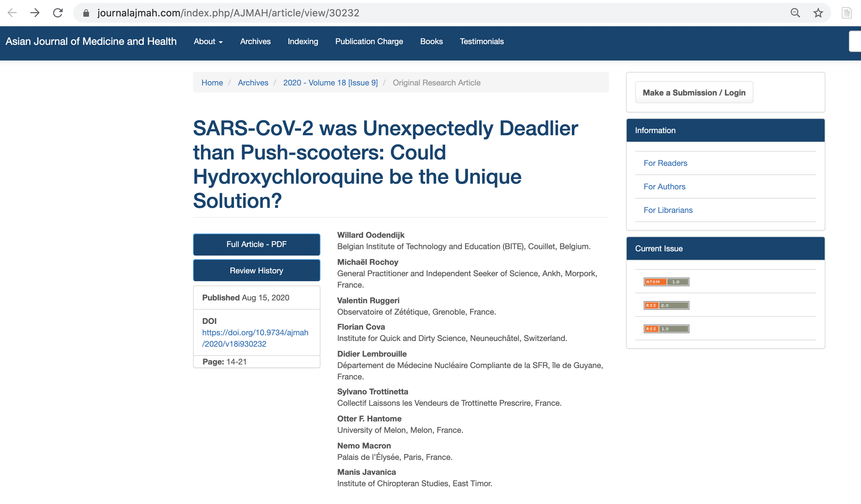Click the Full Article - PDF button
Screen dimensions: 861x504
tap(256, 244)
